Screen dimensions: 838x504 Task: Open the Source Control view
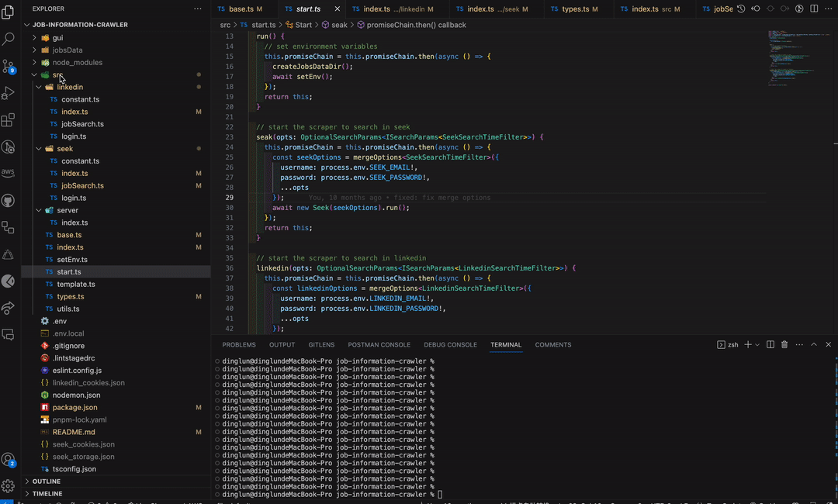pyautogui.click(x=8, y=66)
